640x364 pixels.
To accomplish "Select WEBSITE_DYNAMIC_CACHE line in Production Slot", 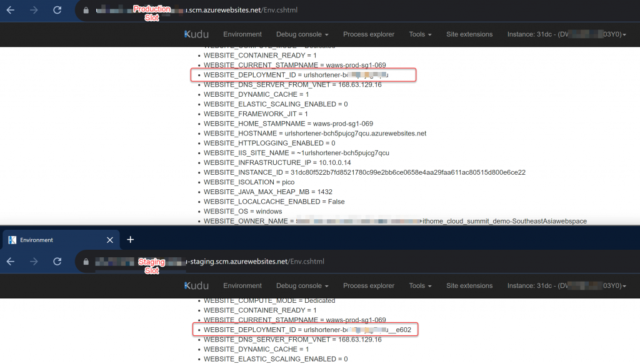I will 256,94.
